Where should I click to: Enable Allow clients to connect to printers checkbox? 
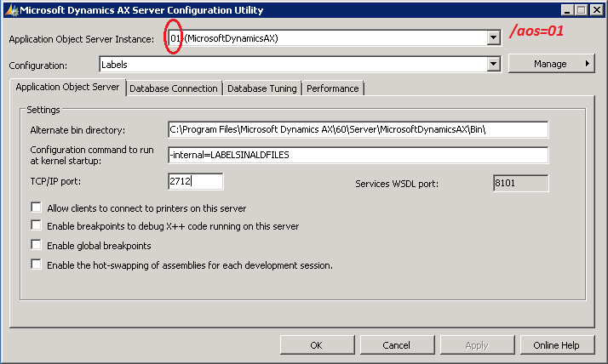click(36, 208)
